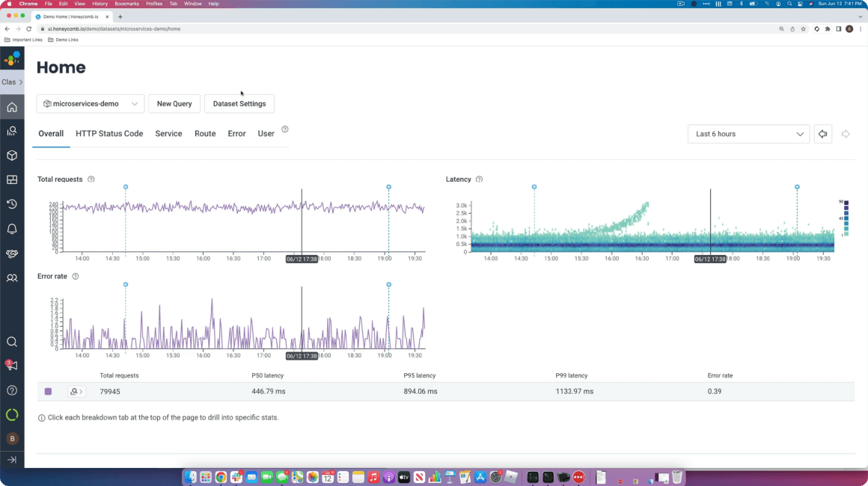Switch to the Service tab

[168, 134]
